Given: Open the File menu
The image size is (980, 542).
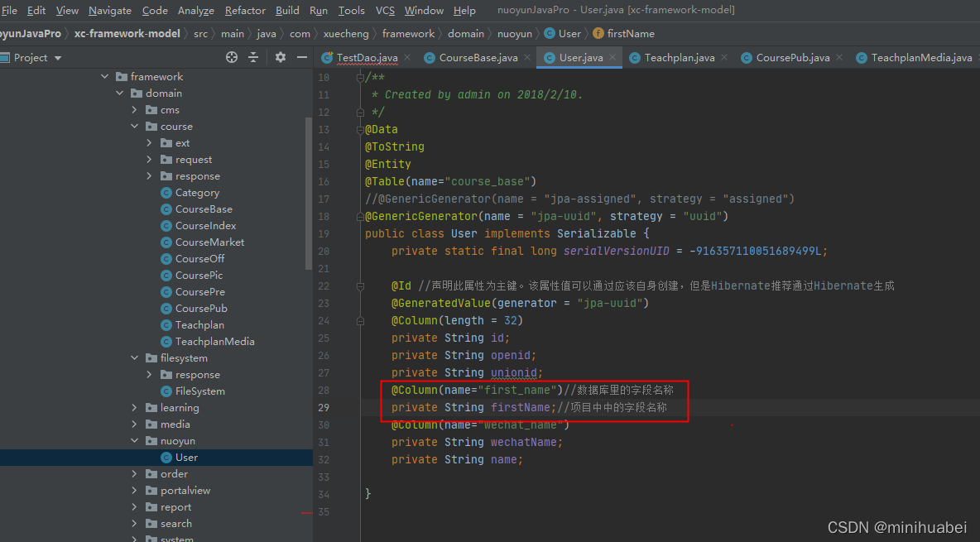Looking at the screenshot, I should [9, 11].
